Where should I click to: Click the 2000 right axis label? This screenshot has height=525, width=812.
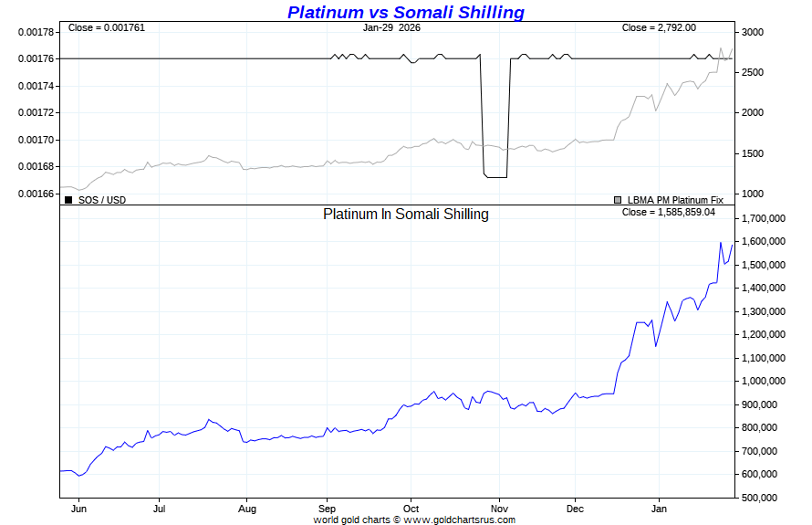click(753, 113)
